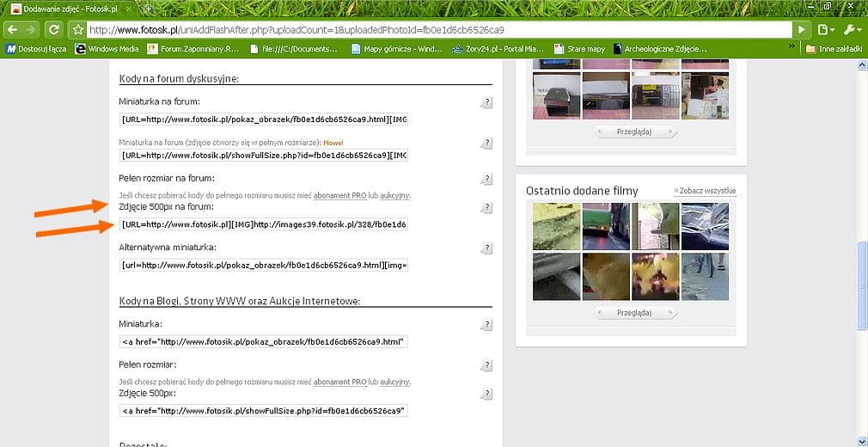Screen dimensions: 868x447
Task: Click the Zobacz wszystkie link for films
Action: (705, 191)
